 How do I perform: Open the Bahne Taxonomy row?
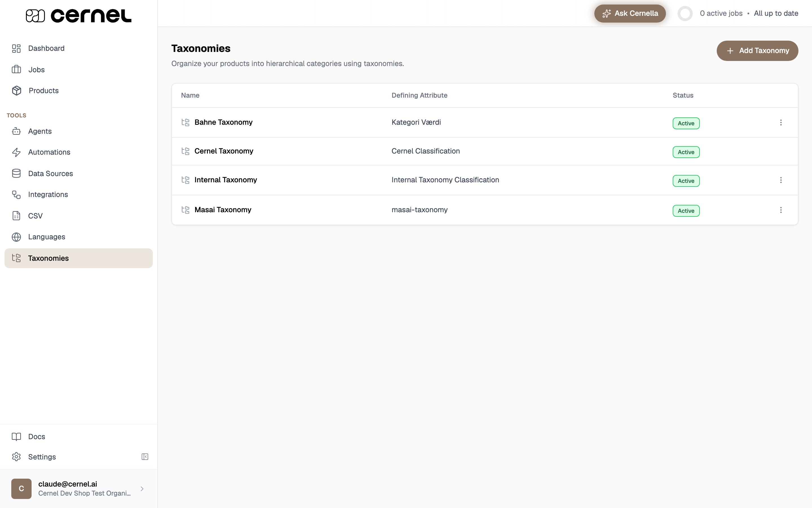[x=484, y=123]
